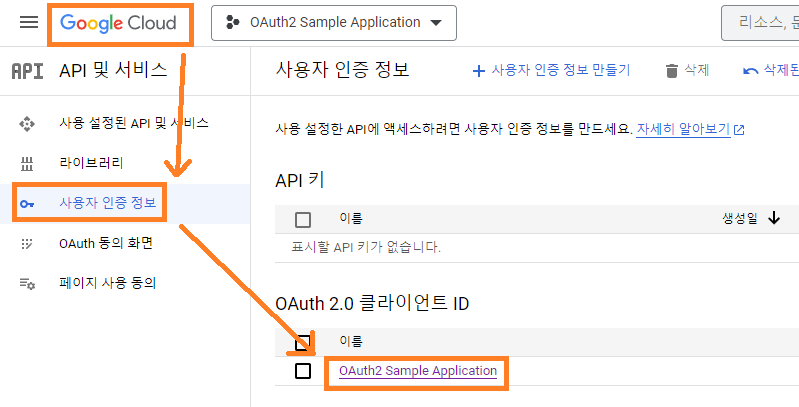Focus the resource search box

tap(760, 23)
